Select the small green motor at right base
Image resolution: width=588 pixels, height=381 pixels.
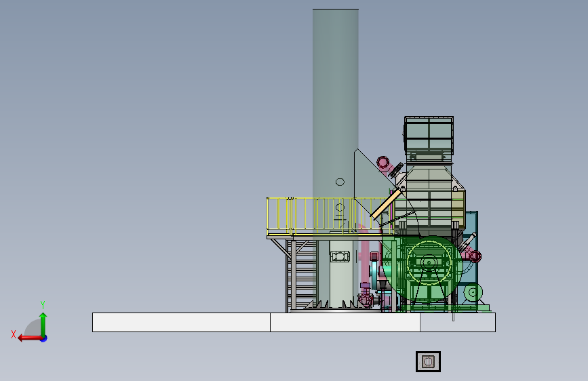coord(473,292)
